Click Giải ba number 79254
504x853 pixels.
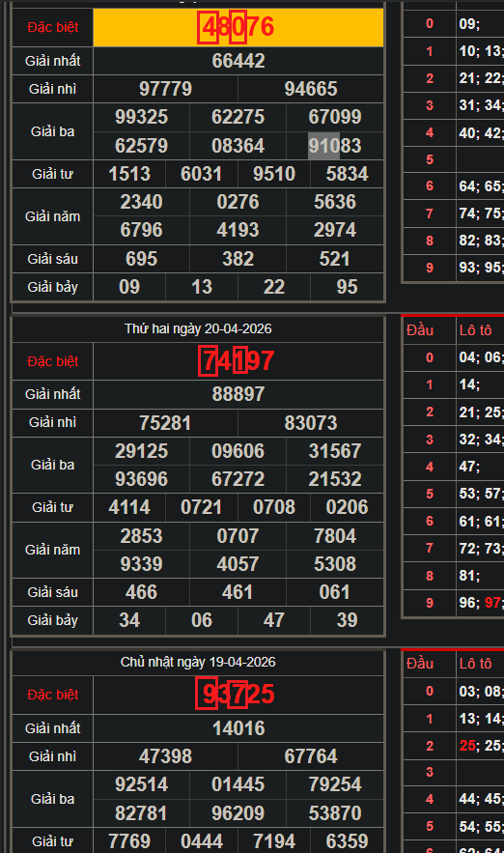335,784
